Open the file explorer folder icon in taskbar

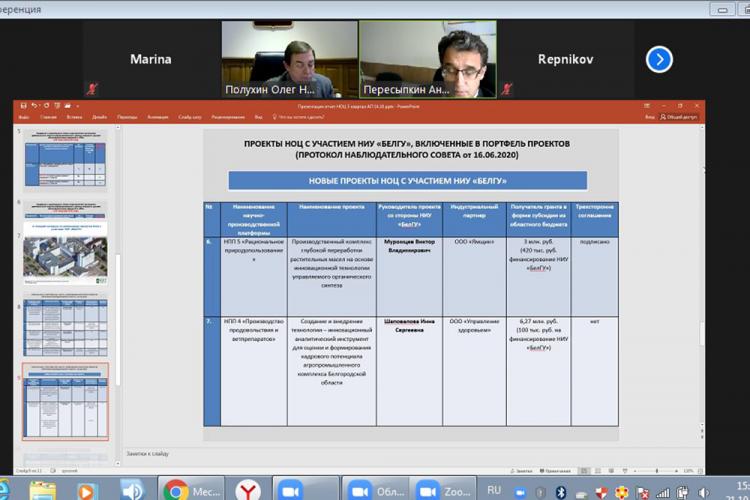pyautogui.click(x=43, y=490)
